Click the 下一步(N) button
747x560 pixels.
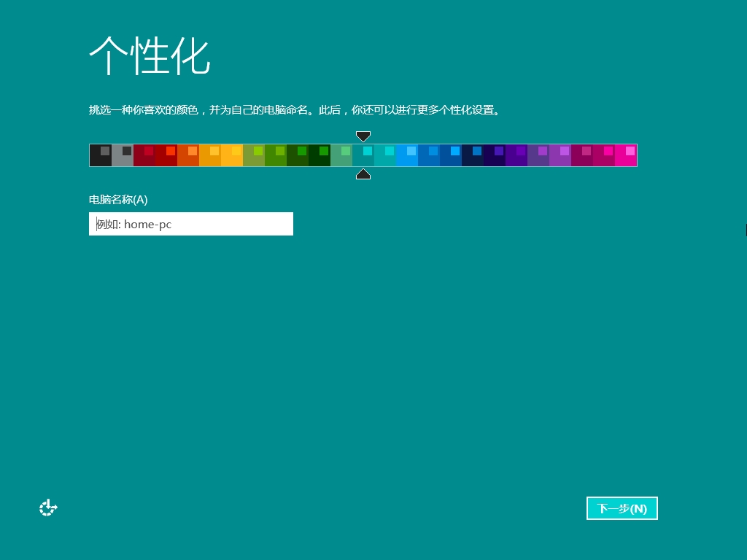(x=622, y=508)
